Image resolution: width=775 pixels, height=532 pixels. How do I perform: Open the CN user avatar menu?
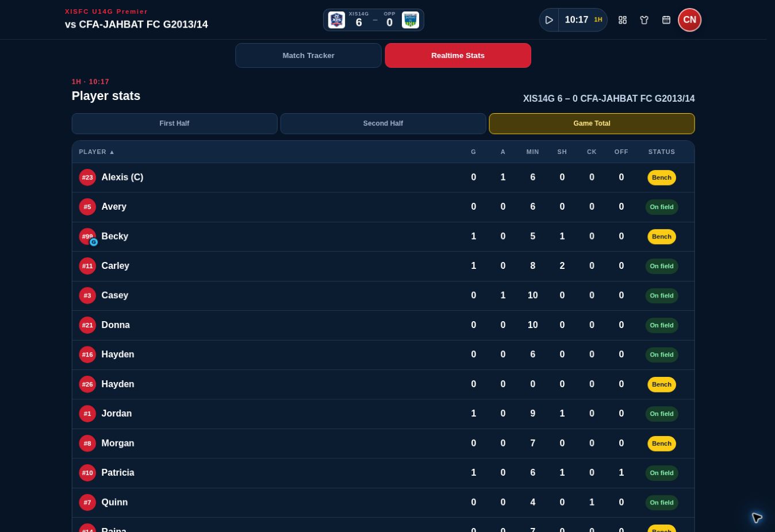click(689, 20)
